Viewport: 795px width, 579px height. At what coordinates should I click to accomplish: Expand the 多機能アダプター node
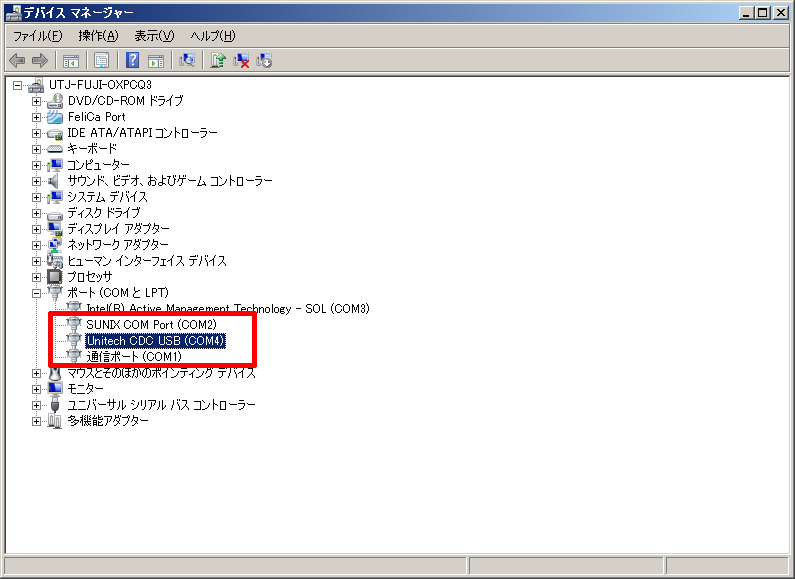[37, 421]
